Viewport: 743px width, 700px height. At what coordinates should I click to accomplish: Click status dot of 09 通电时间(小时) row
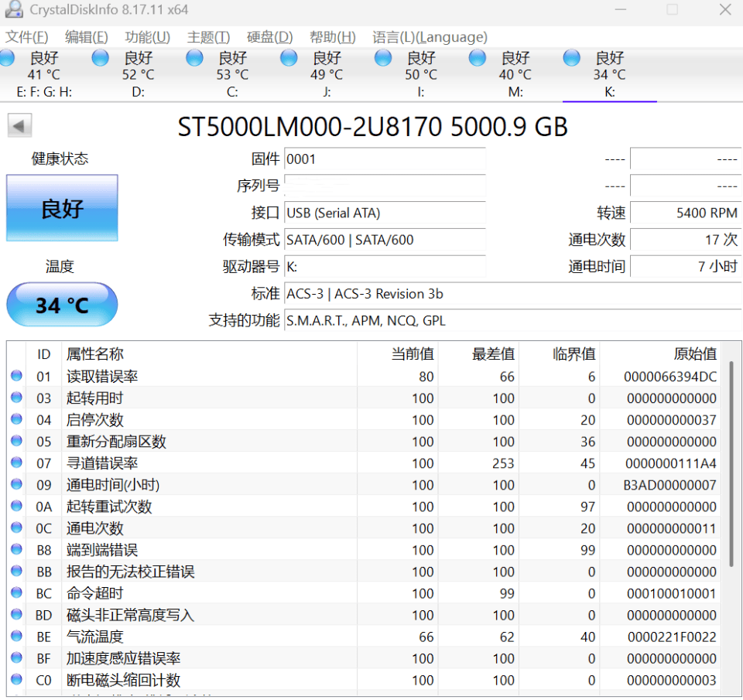[16, 484]
